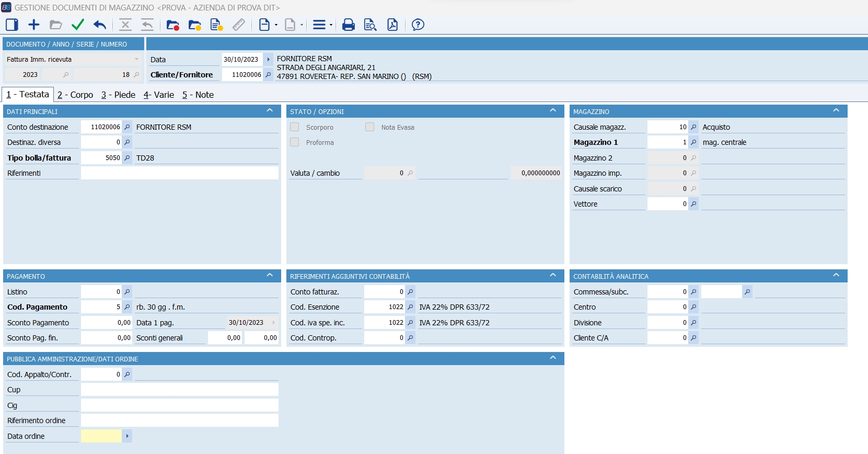The width and height of the screenshot is (868, 454).
Task: Click the Riferimenti text field
Action: [179, 173]
